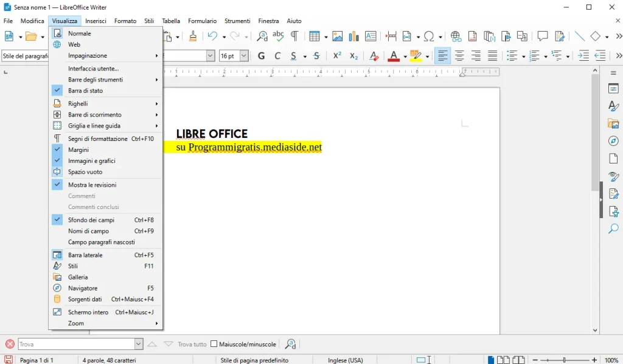623x364 pixels.
Task: Click the Trova tutto button
Action: click(x=192, y=344)
